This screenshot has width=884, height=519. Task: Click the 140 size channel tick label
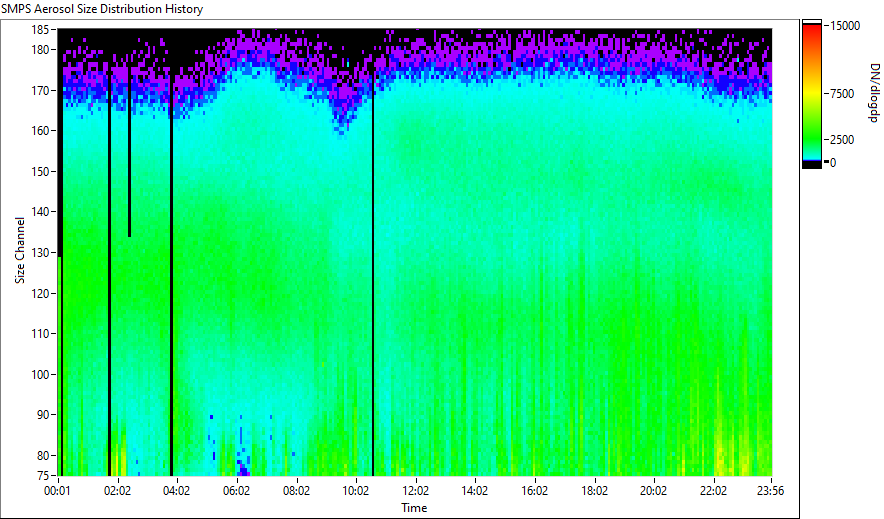pyautogui.click(x=40, y=212)
